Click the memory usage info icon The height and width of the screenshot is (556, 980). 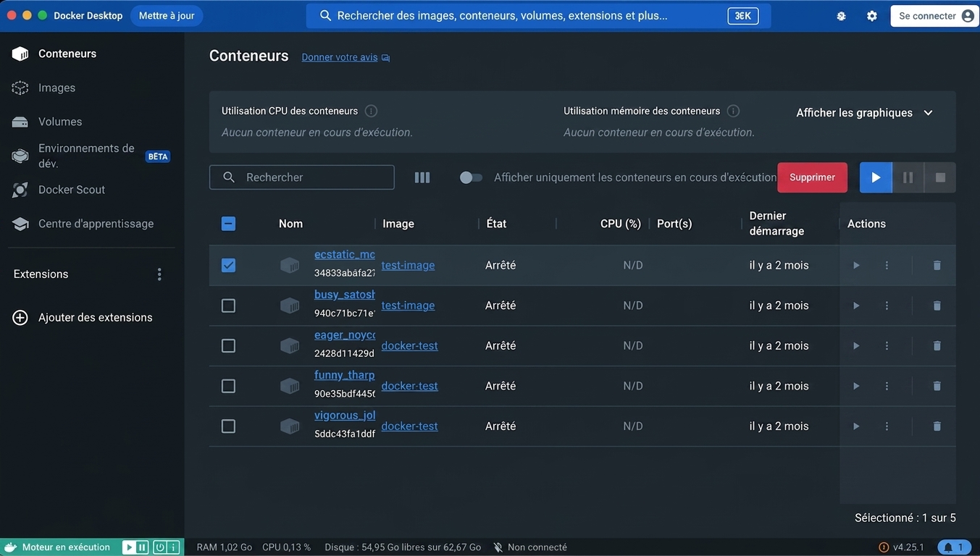pyautogui.click(x=733, y=111)
